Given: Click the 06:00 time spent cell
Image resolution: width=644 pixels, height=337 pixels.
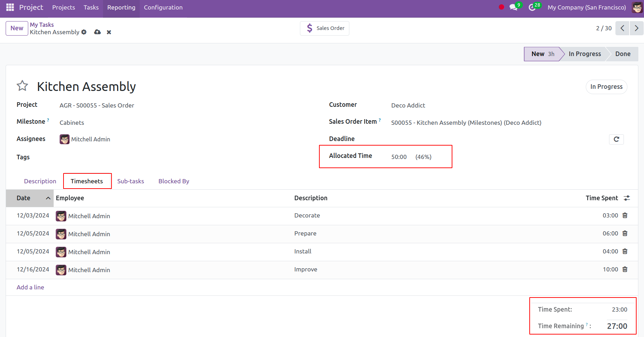Looking at the screenshot, I should [610, 233].
